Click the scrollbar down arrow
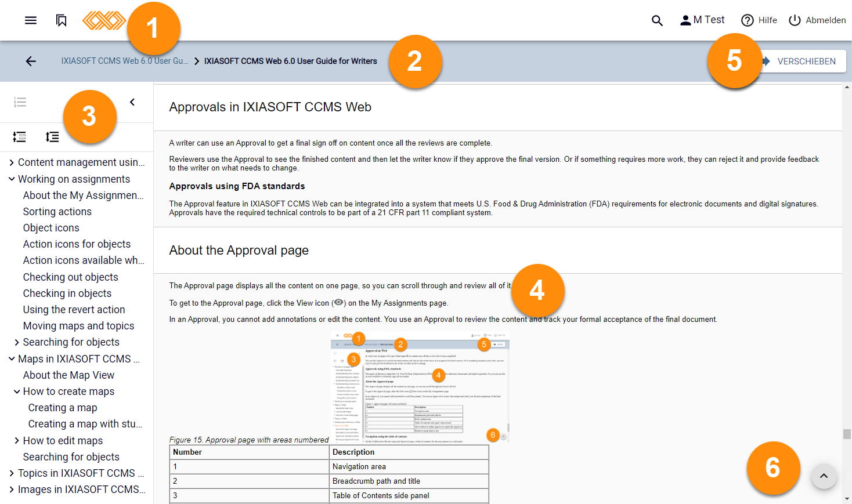The image size is (852, 504). coord(847,499)
